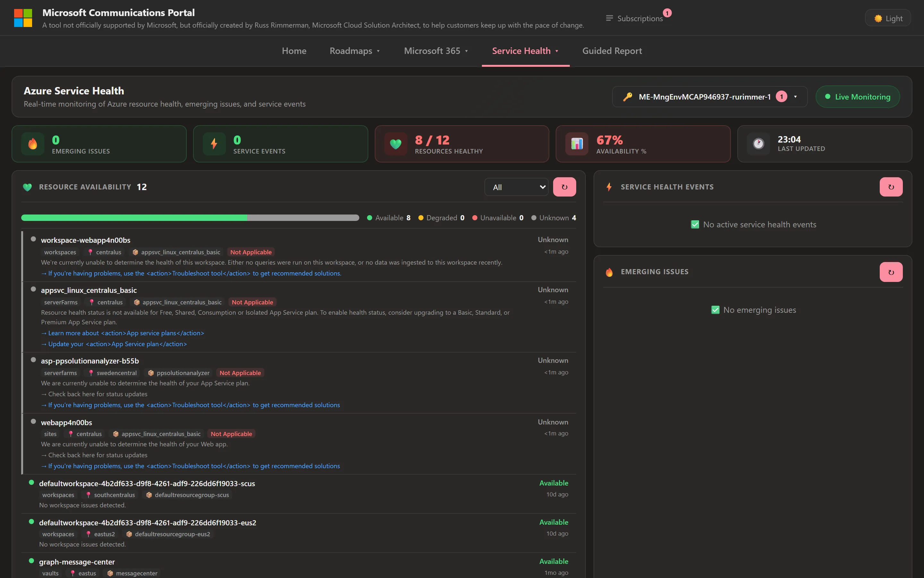The width and height of the screenshot is (924, 578).
Task: Select the asp-ppsolutionanalyzer-b55b resource name
Action: (x=90, y=361)
